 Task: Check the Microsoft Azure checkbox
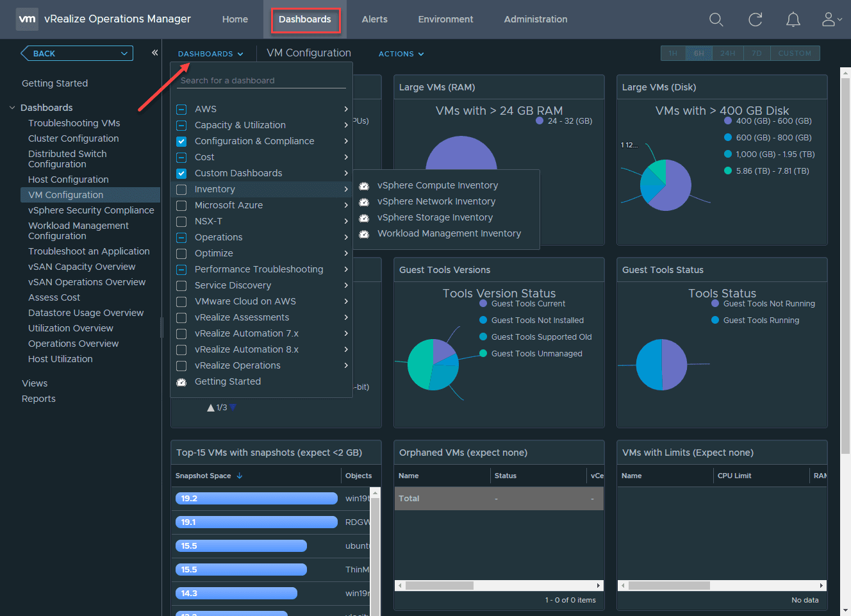click(181, 204)
